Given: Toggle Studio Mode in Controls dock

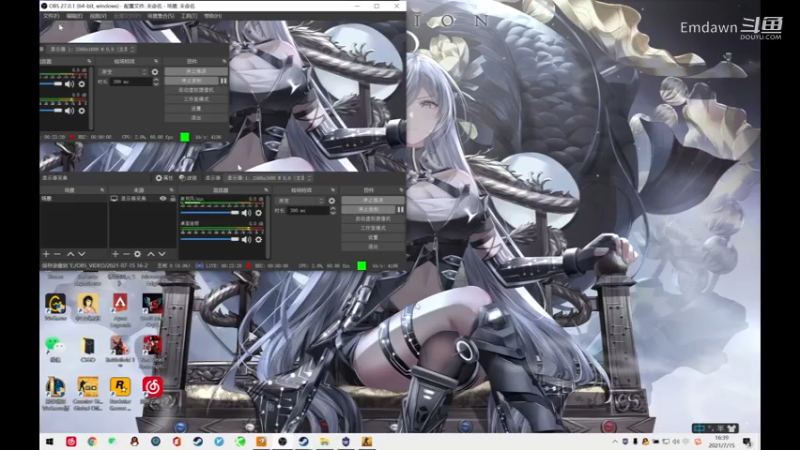Looking at the screenshot, I should coord(373,228).
